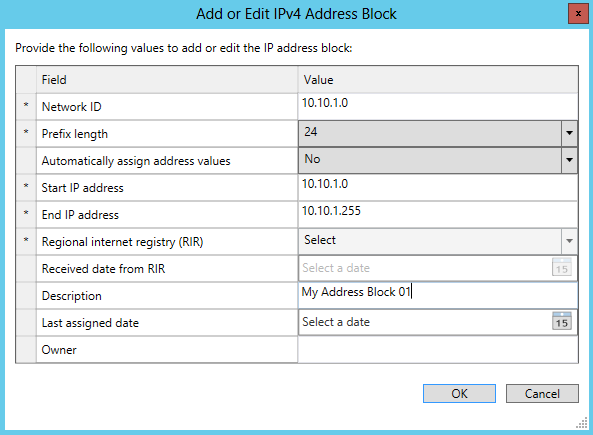Image resolution: width=593 pixels, height=435 pixels.
Task: Expand the Prefix length dropdown arrow
Action: (569, 133)
